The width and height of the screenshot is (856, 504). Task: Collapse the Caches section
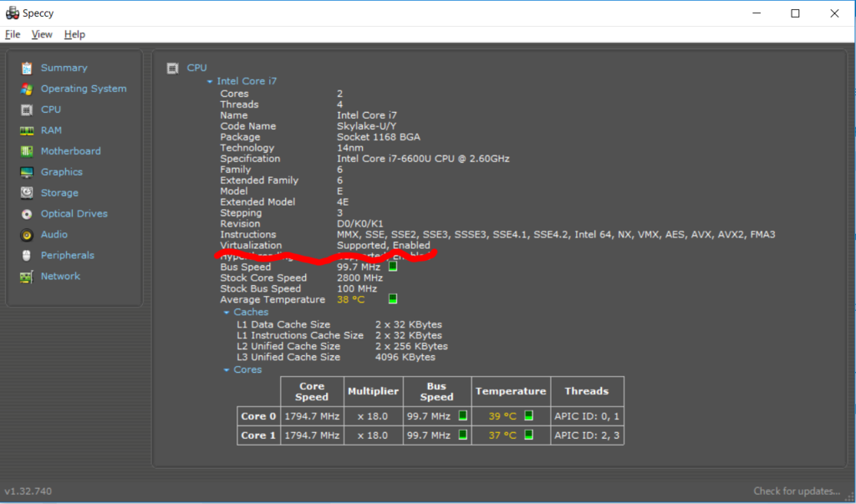227,313
